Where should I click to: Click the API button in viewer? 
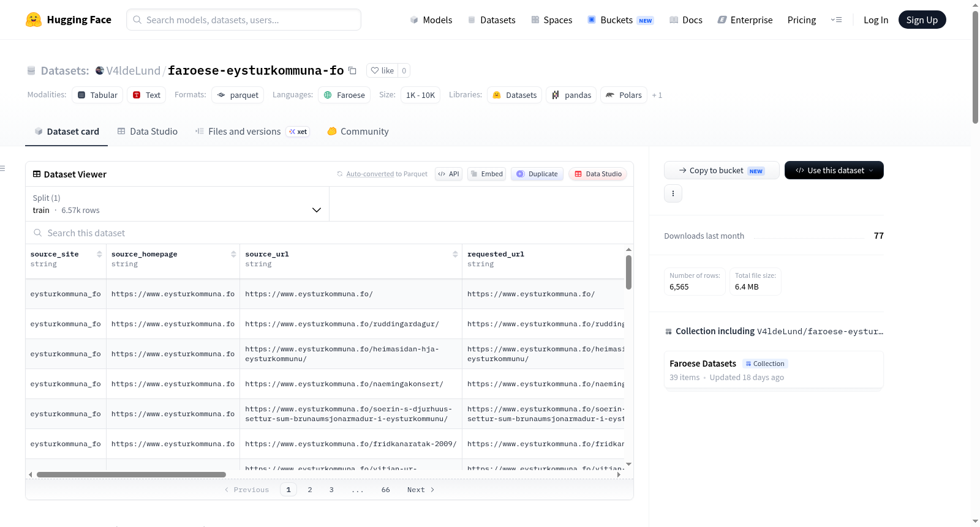tap(449, 174)
